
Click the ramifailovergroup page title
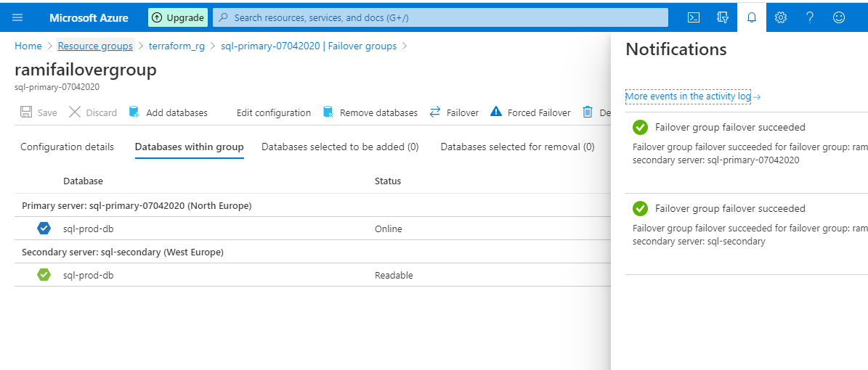pyautogui.click(x=86, y=70)
